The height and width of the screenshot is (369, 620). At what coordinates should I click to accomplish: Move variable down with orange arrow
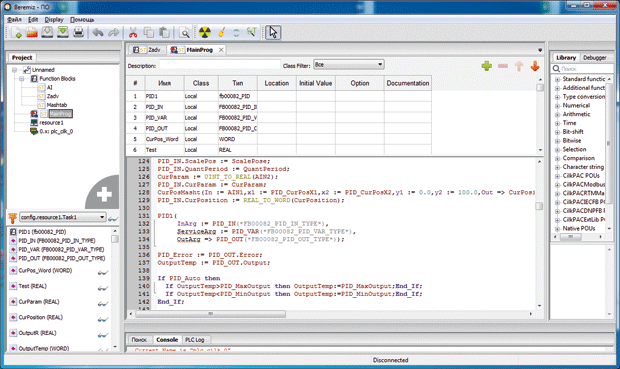(x=535, y=66)
